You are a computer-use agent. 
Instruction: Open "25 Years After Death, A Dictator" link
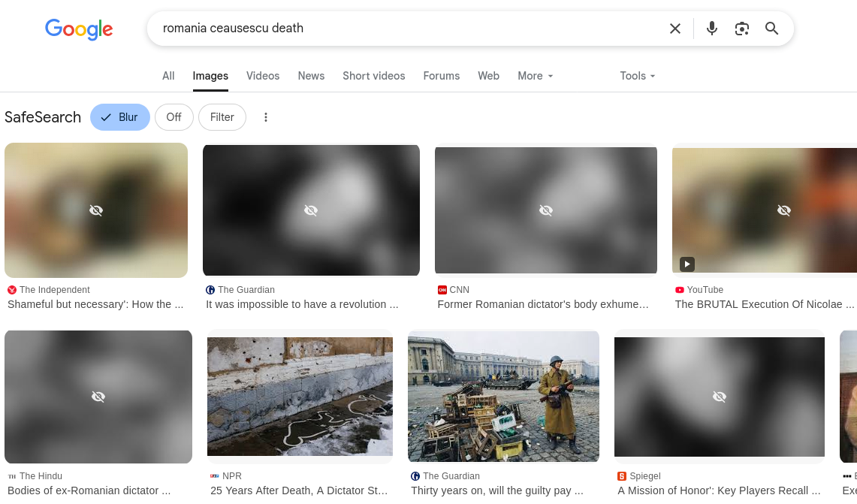[299, 491]
